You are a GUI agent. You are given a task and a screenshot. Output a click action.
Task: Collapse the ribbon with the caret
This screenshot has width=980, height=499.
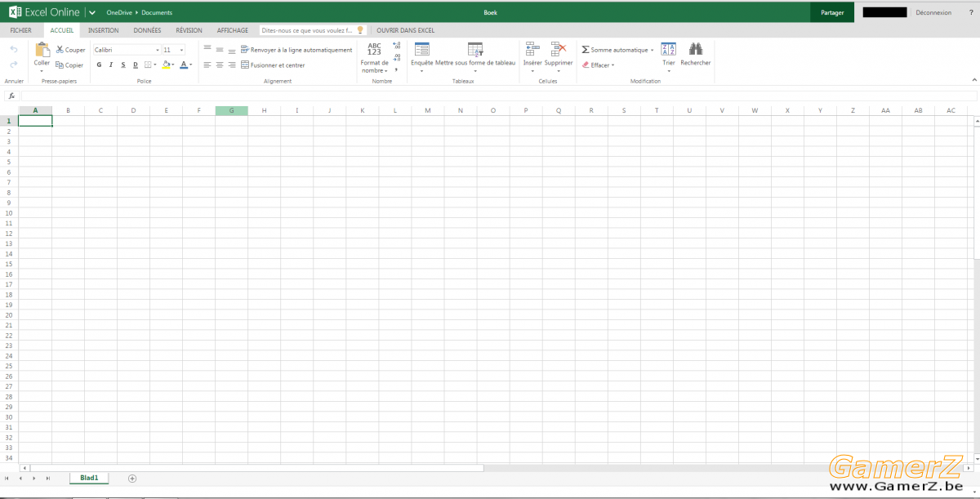[973, 80]
